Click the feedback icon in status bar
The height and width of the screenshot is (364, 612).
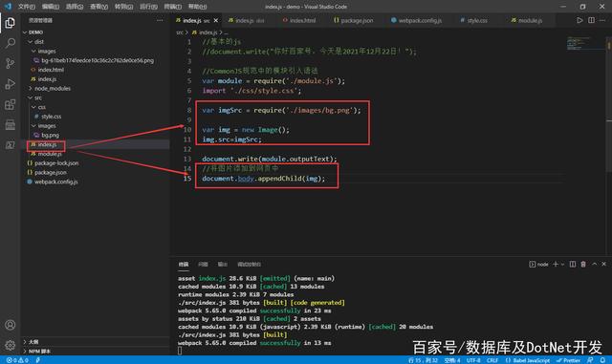tap(590, 360)
